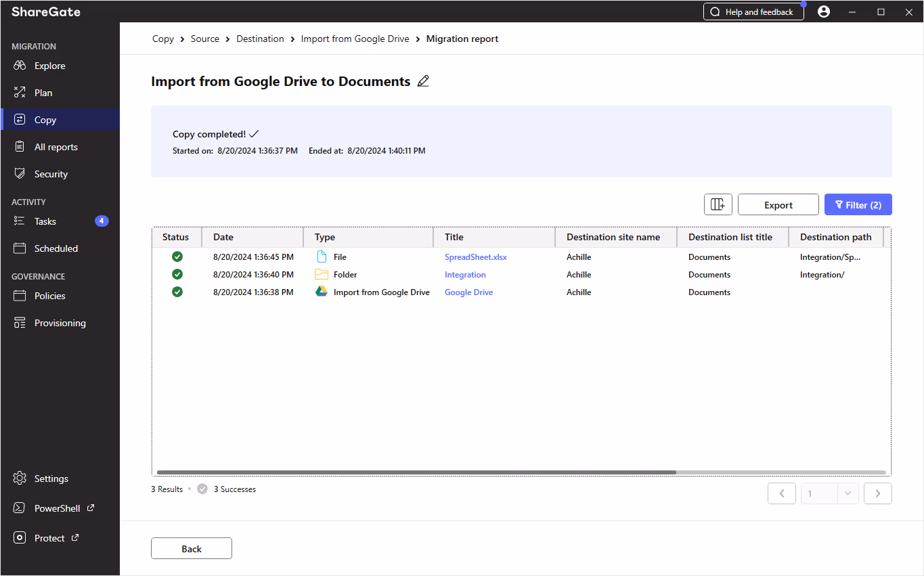The height and width of the screenshot is (576, 924).
Task: Click success status of SpreadSheet.xlsx row
Action: (x=177, y=257)
